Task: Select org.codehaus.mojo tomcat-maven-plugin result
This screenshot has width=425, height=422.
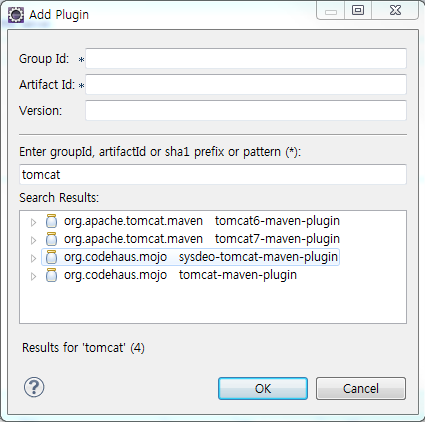Action: [x=180, y=275]
